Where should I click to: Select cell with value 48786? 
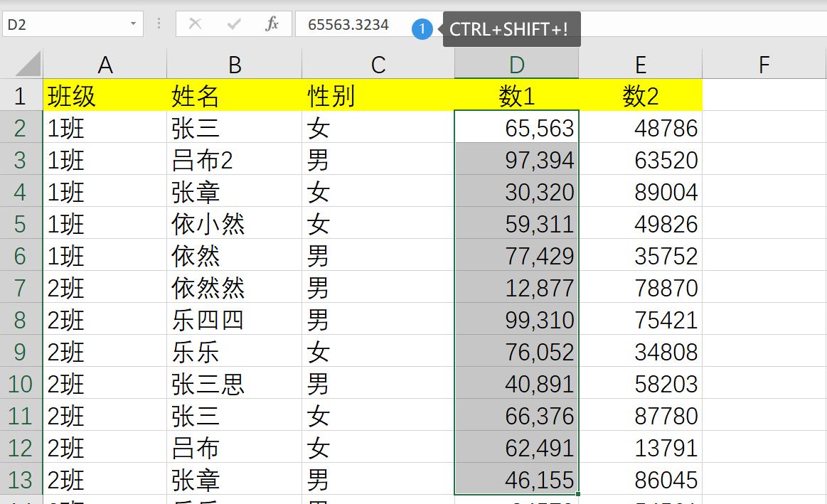point(641,127)
